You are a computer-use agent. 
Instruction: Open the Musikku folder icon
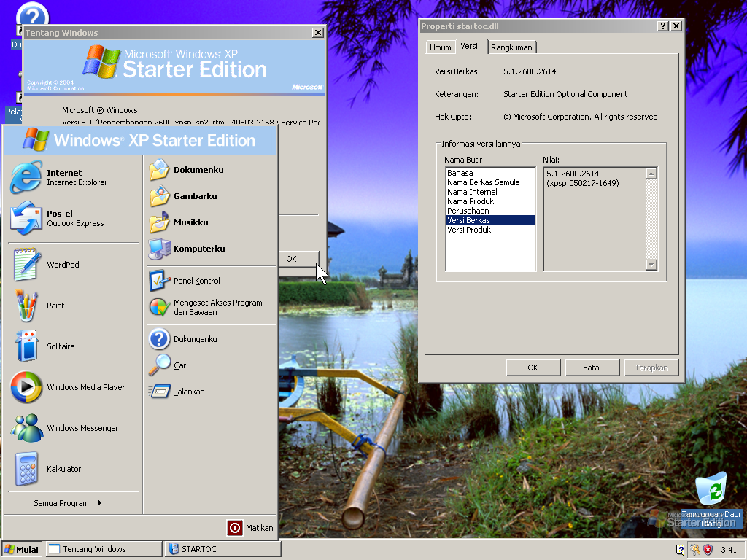159,222
